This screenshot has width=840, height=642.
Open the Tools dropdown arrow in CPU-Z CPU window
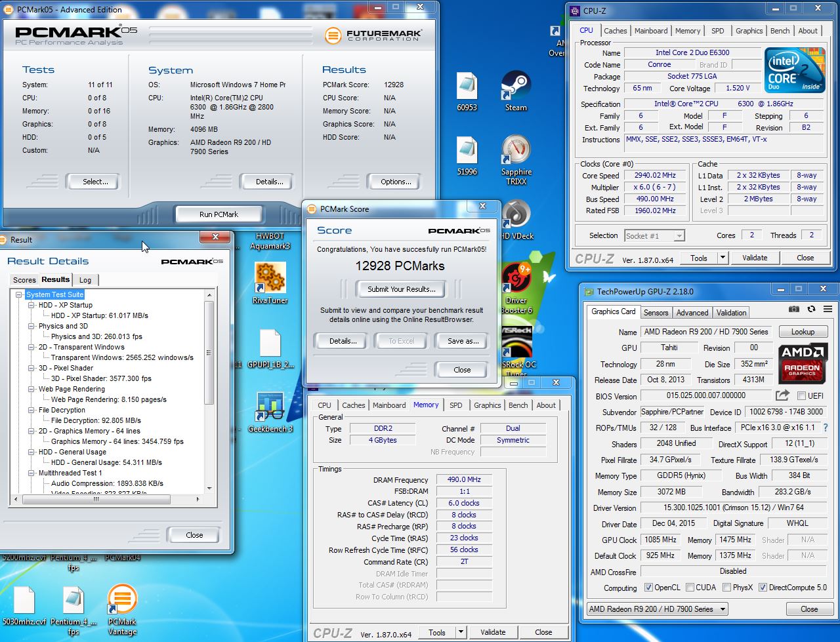tap(723, 258)
